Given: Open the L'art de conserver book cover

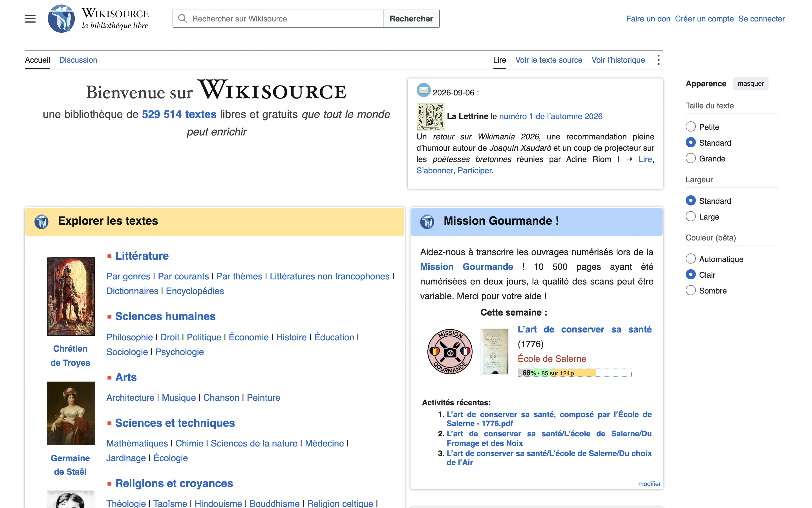Looking at the screenshot, I should point(494,351).
